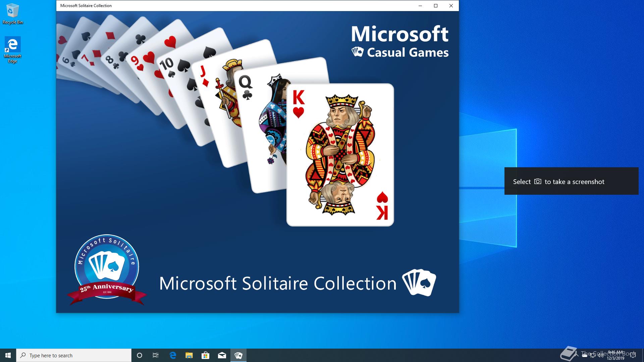Expand the hidden system tray icons

pos(577,355)
